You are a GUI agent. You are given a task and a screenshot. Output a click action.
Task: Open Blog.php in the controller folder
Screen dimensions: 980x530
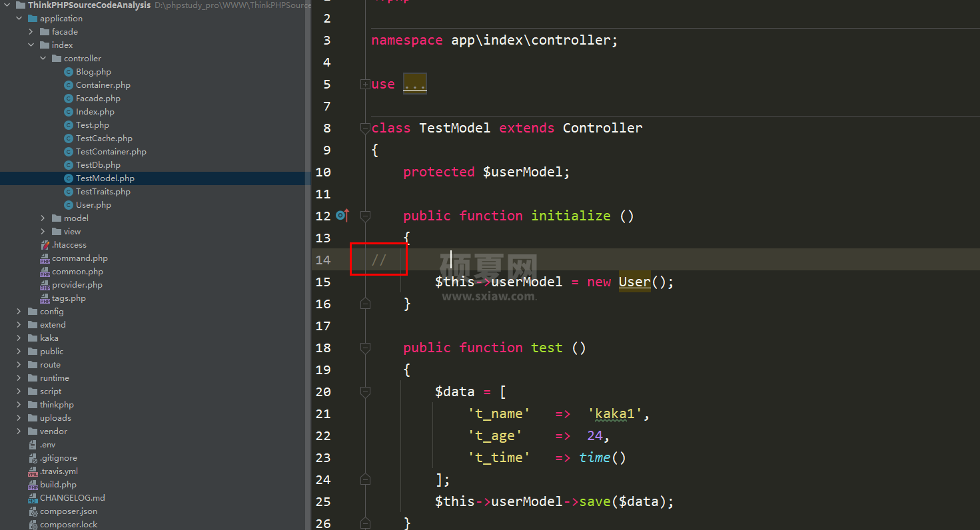point(93,72)
